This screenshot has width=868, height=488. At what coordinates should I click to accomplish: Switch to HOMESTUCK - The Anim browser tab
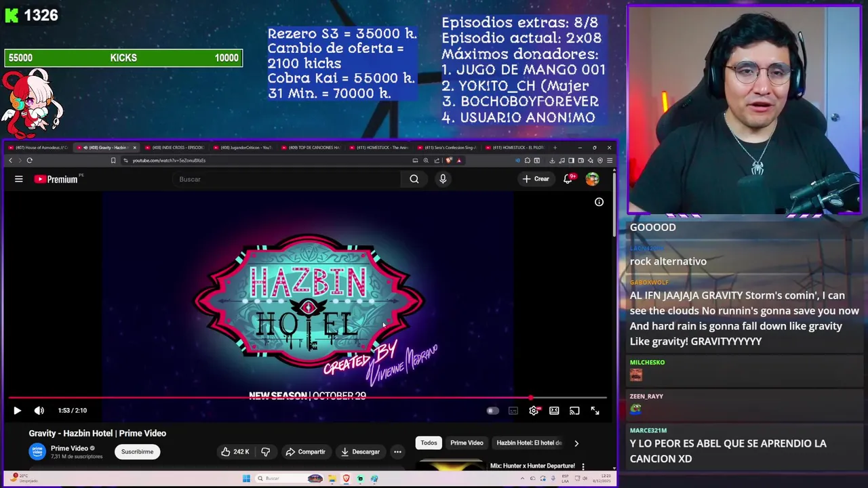coord(378,147)
